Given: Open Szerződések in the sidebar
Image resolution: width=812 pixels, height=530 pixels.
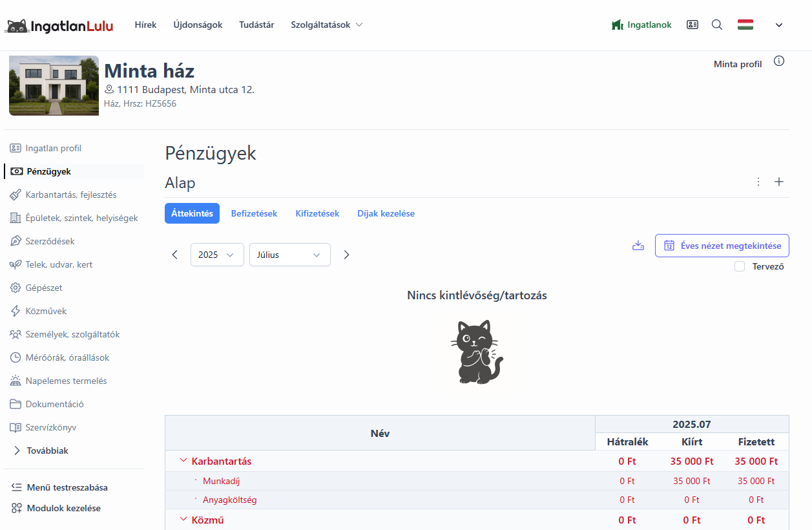Looking at the screenshot, I should pyautogui.click(x=42, y=241).
